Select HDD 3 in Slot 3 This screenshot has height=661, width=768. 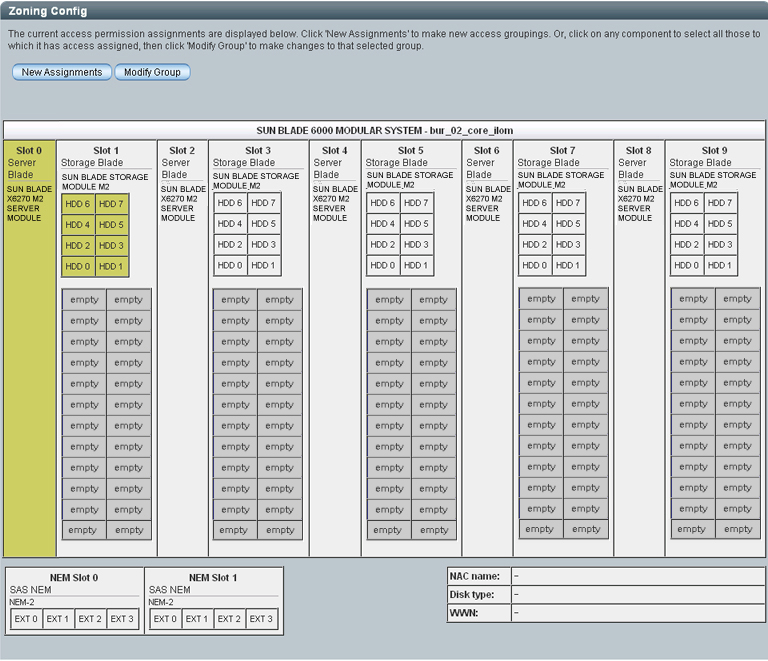coord(264,244)
